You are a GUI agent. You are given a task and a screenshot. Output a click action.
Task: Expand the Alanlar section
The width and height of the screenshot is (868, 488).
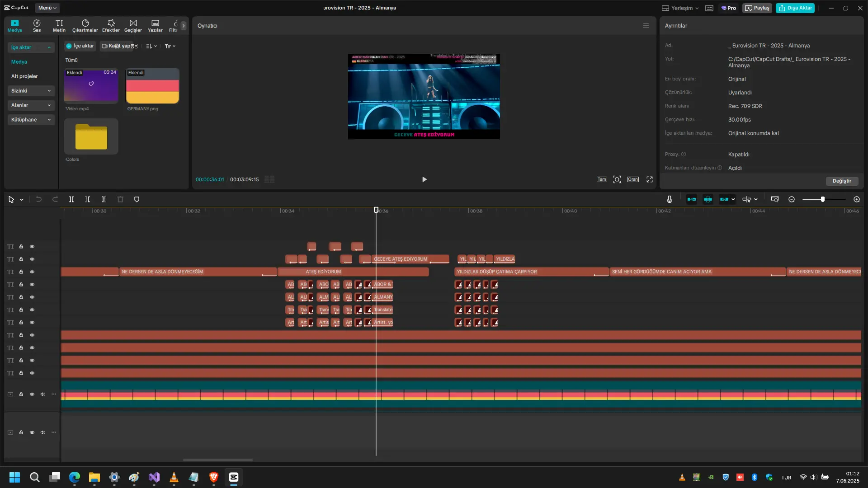click(x=31, y=105)
